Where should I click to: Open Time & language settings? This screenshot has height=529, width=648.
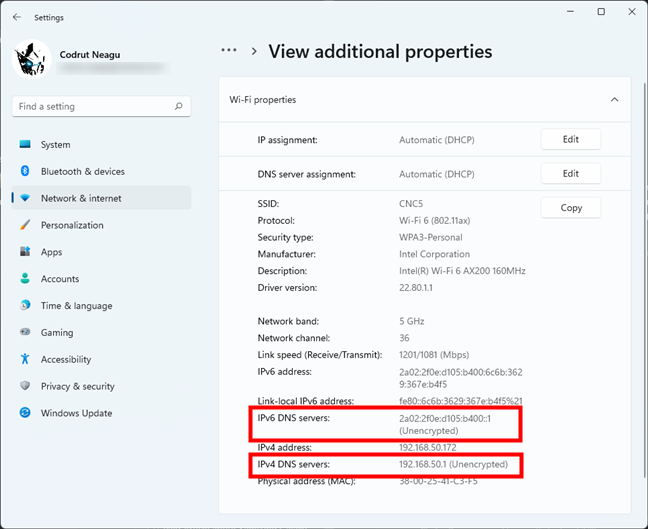coord(101,306)
